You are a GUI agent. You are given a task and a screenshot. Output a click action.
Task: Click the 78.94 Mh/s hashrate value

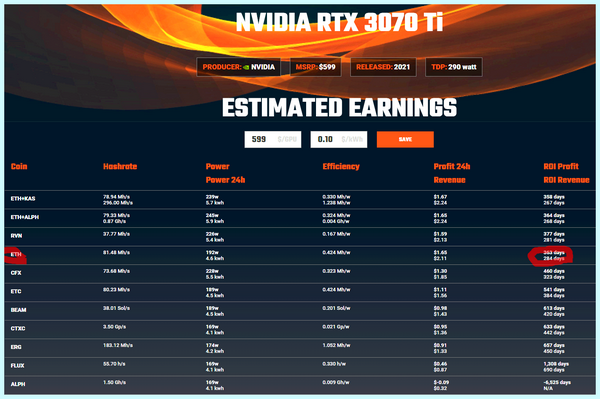tap(116, 197)
